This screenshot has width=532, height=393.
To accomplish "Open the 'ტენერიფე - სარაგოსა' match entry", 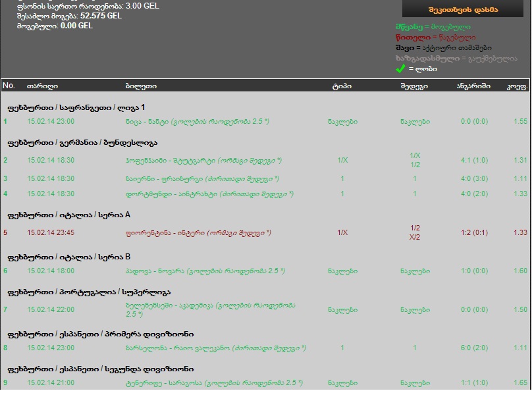I will [x=214, y=383].
